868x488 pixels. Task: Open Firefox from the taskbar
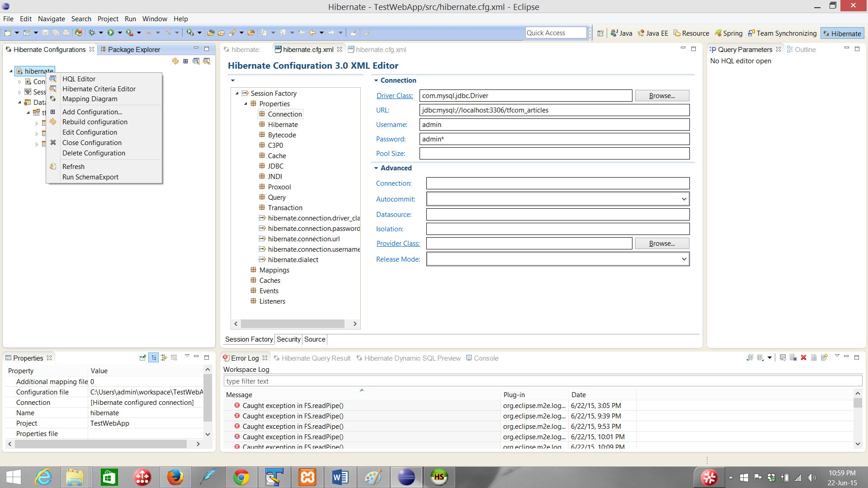coord(175,477)
